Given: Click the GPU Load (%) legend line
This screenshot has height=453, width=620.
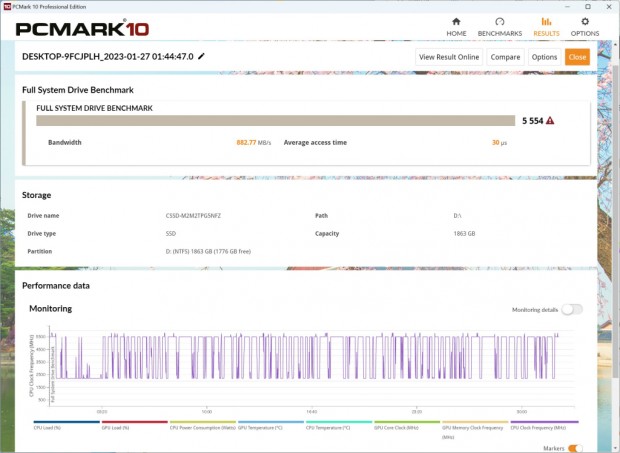Looking at the screenshot, I should [134, 422].
